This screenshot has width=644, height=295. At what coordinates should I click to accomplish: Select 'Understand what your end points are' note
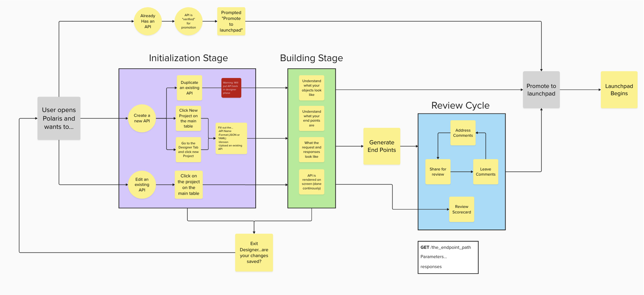click(x=312, y=118)
